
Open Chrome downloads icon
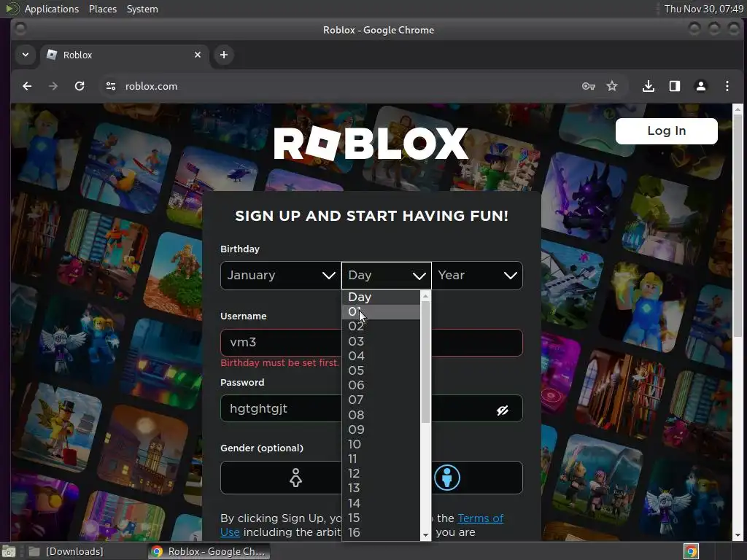648,86
